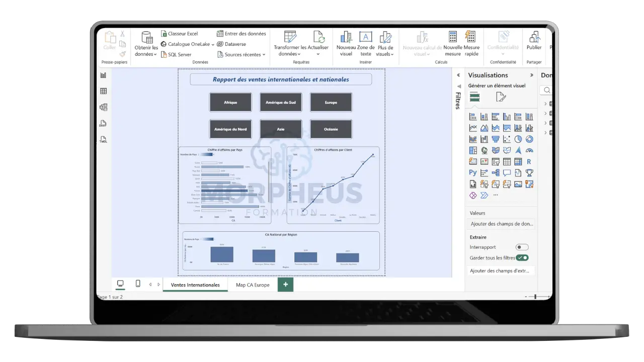Screen dimensions: 644x362
Task: Open the TMDL view in the sidebar
Action: click(x=103, y=140)
